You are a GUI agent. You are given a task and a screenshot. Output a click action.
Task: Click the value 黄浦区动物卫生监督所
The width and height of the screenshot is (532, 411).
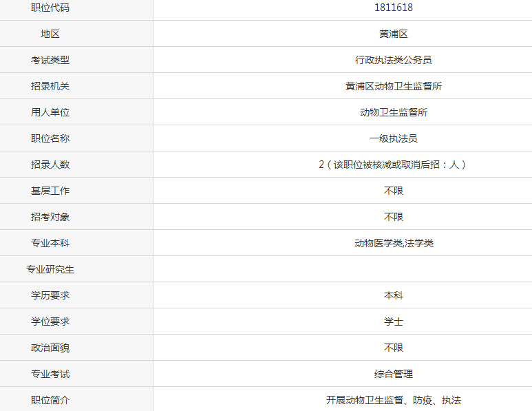(x=394, y=86)
